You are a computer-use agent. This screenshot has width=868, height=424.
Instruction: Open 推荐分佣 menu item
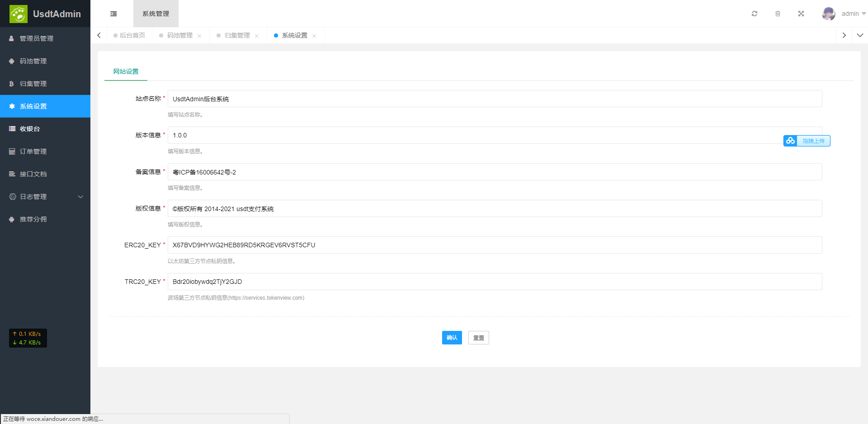click(45, 219)
